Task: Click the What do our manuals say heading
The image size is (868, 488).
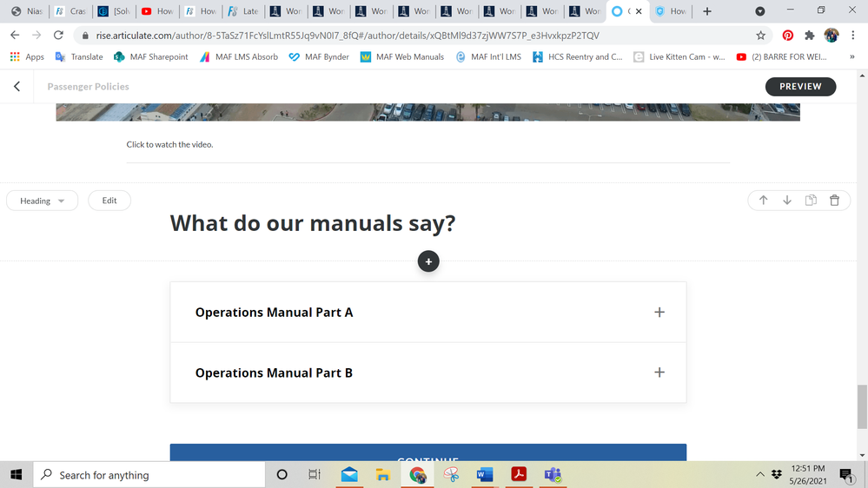Action: point(313,223)
